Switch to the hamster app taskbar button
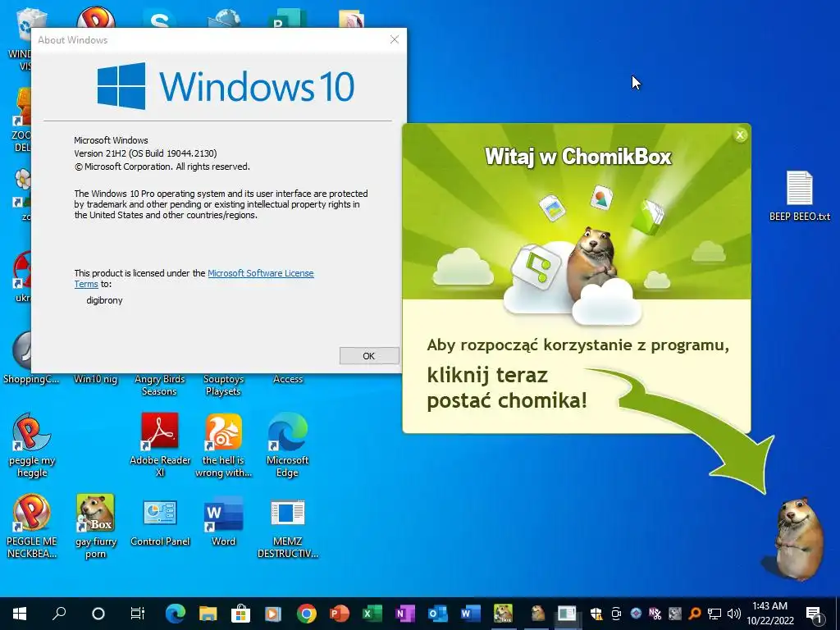The image size is (840, 630). pyautogui.click(x=537, y=614)
